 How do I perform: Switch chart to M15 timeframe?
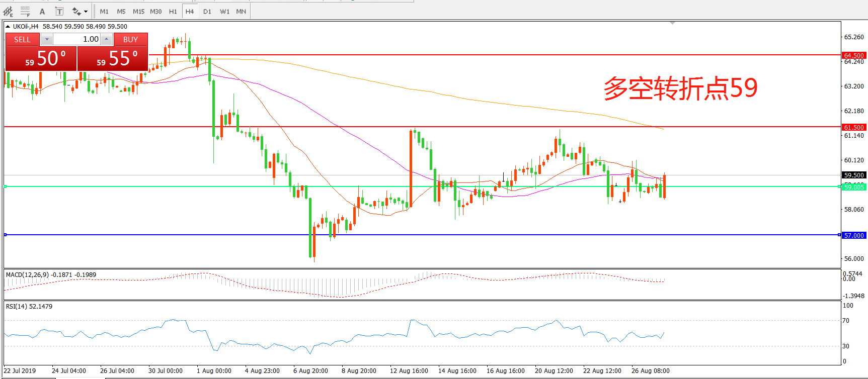(138, 11)
